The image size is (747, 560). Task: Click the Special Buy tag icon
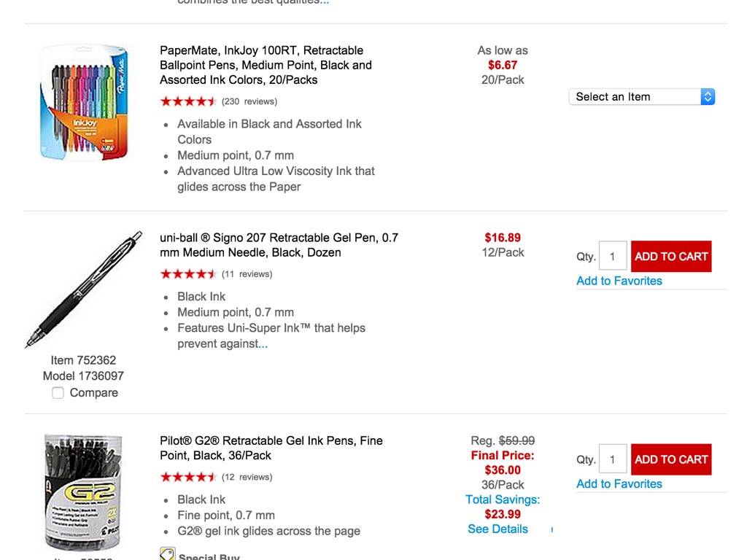coord(168,554)
